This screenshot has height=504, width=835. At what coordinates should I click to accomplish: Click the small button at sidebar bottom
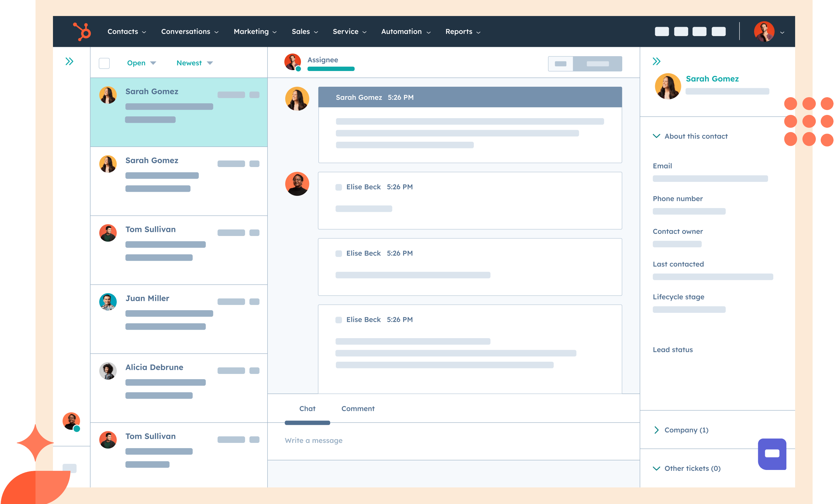coord(70,468)
